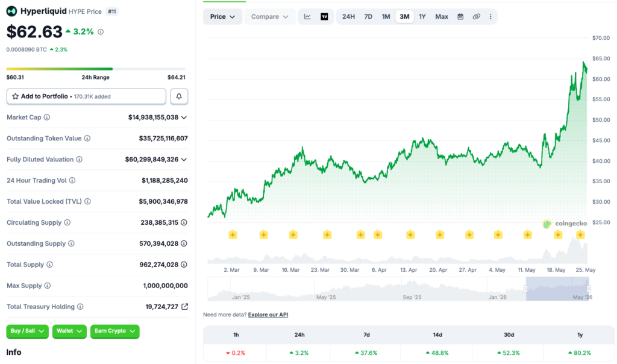Click highlighted navigator range selection

tap(557, 289)
